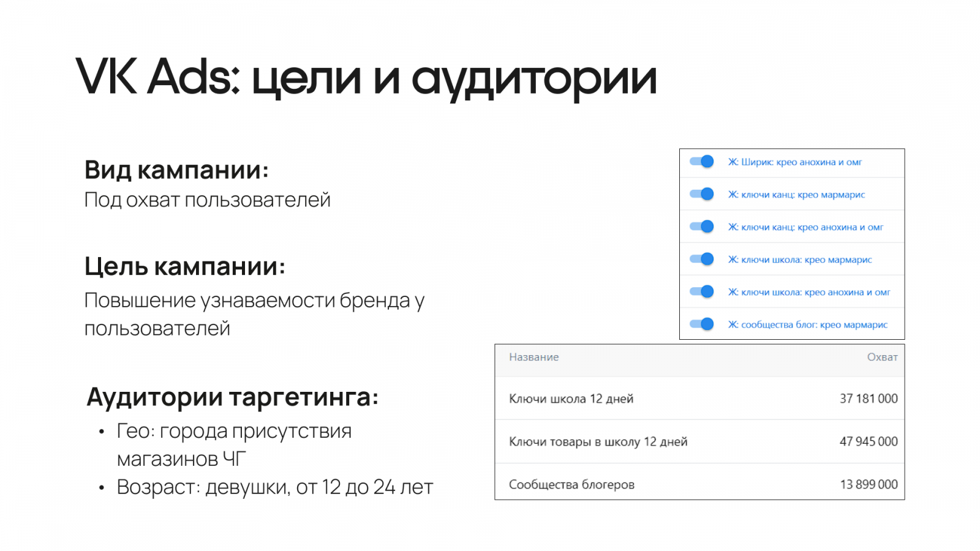
Task: Click bullet "Возраст: девушки, от 12 до 24 лет"
Action: tap(275, 487)
